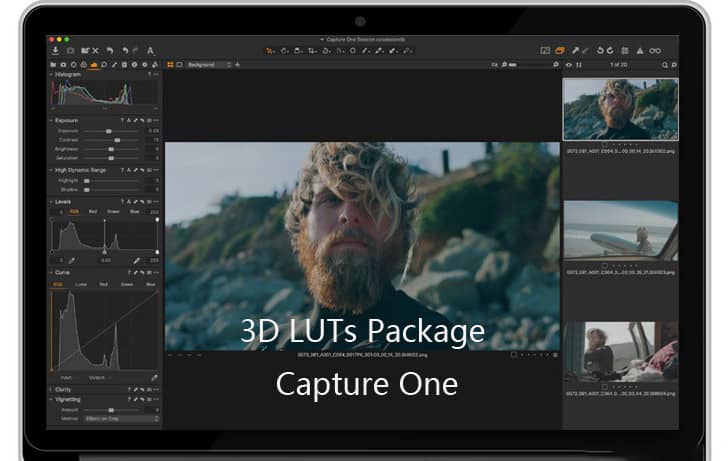Select the Keystone cursor tool
This screenshot has height=461, width=728.
point(340,51)
